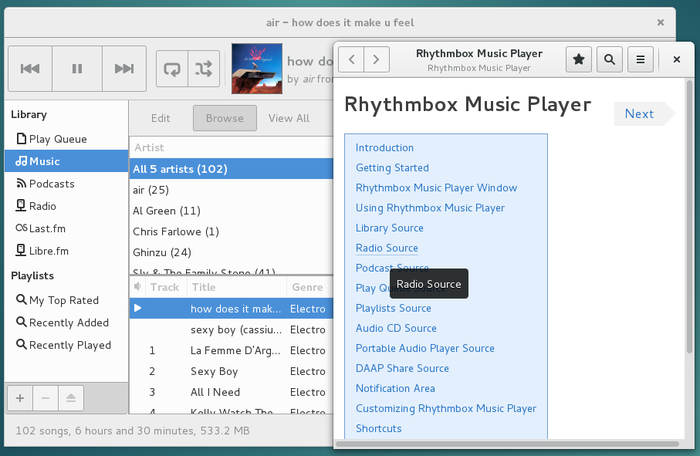Click the add playlist plus button

coord(20,398)
